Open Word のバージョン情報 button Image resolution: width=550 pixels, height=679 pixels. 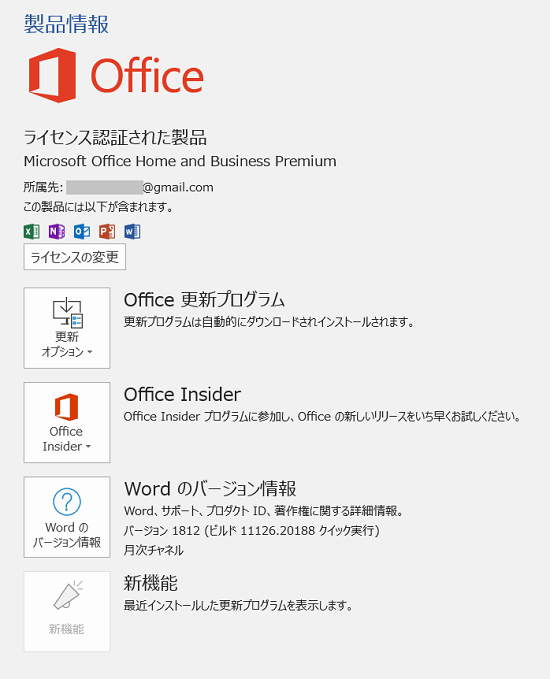coord(67,517)
